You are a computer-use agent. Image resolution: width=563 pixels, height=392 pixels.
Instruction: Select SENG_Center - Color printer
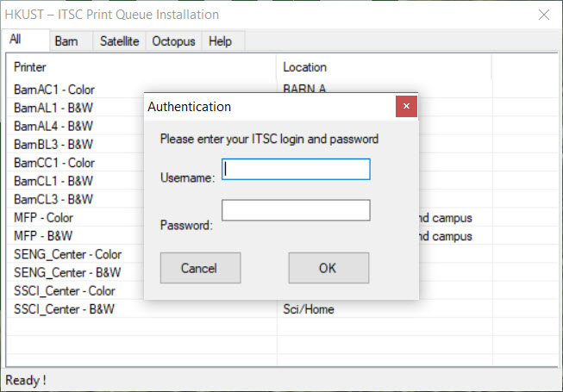tap(67, 254)
